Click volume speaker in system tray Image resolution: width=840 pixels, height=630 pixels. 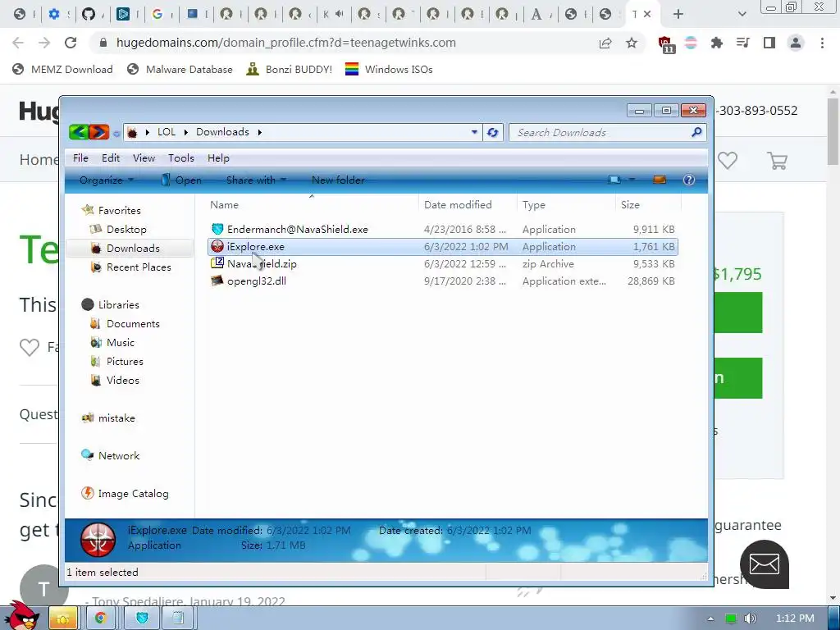coord(751,619)
